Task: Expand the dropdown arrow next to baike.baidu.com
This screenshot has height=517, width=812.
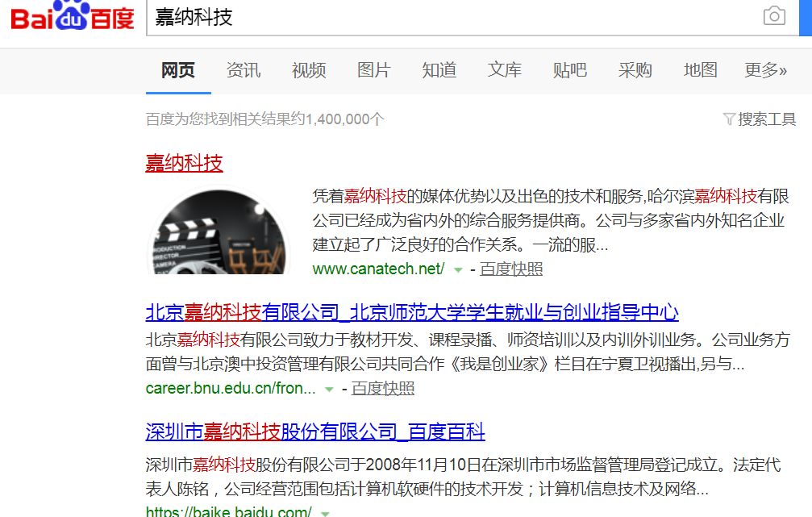Action: (x=325, y=514)
